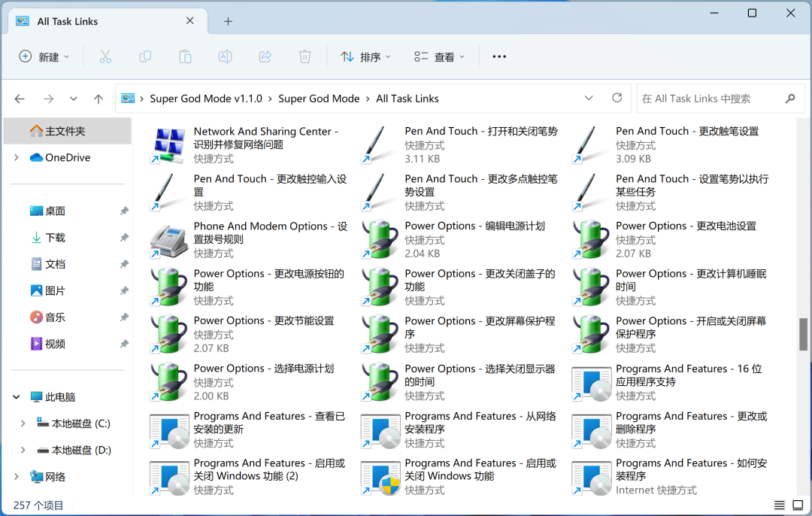Click the Share icon in toolbar
Viewport: 812px width, 516px height.
tap(265, 56)
